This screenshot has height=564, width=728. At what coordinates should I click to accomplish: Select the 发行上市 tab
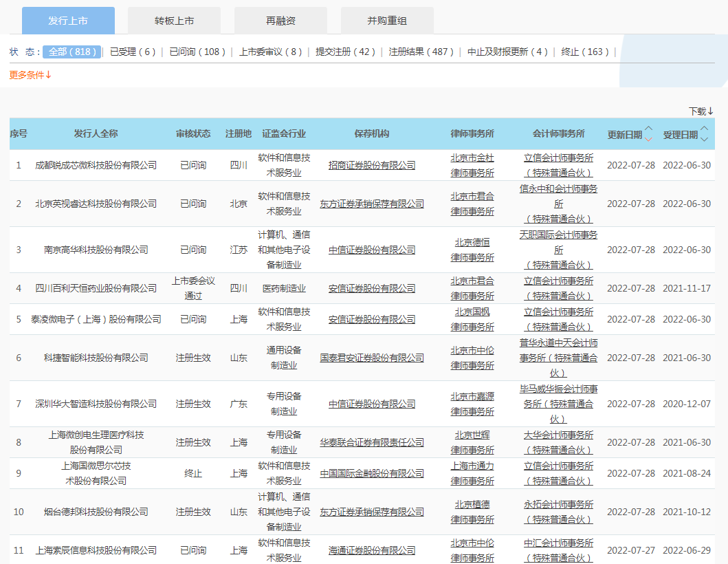68,21
